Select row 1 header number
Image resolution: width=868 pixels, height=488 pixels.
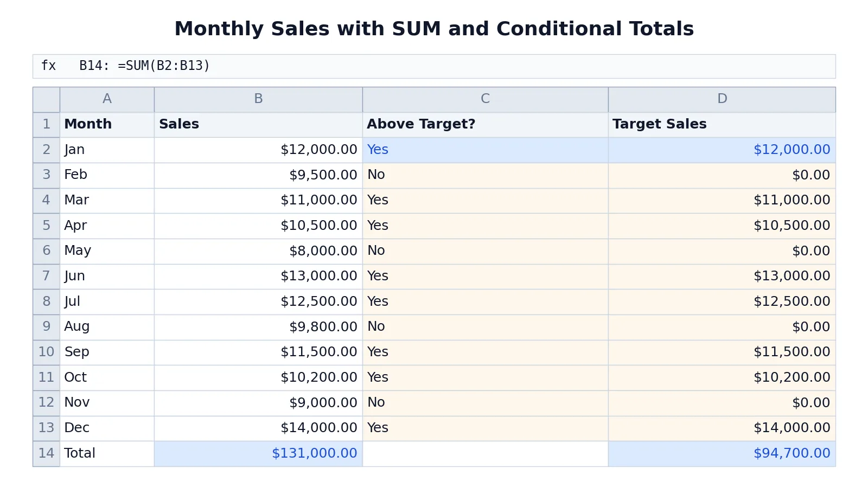pos(46,125)
